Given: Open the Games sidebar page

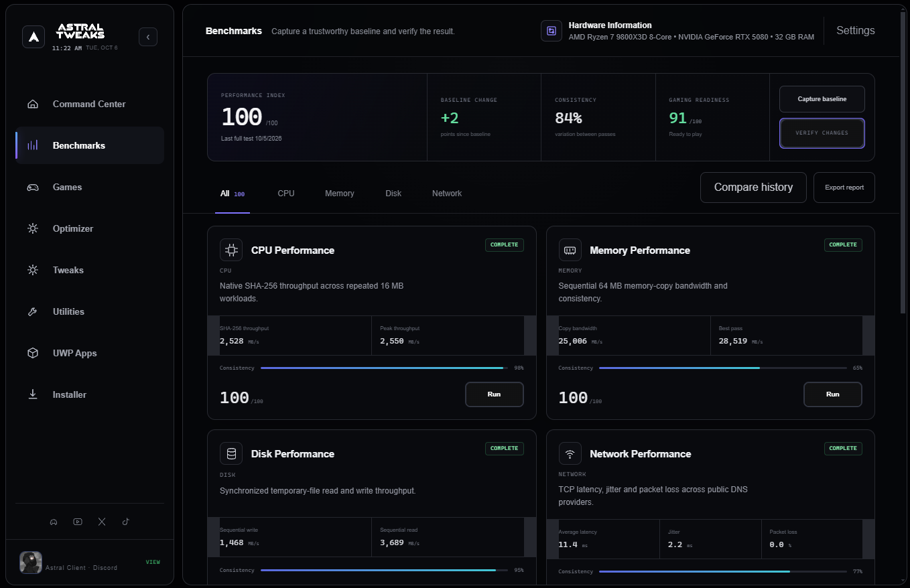Looking at the screenshot, I should [x=90, y=187].
